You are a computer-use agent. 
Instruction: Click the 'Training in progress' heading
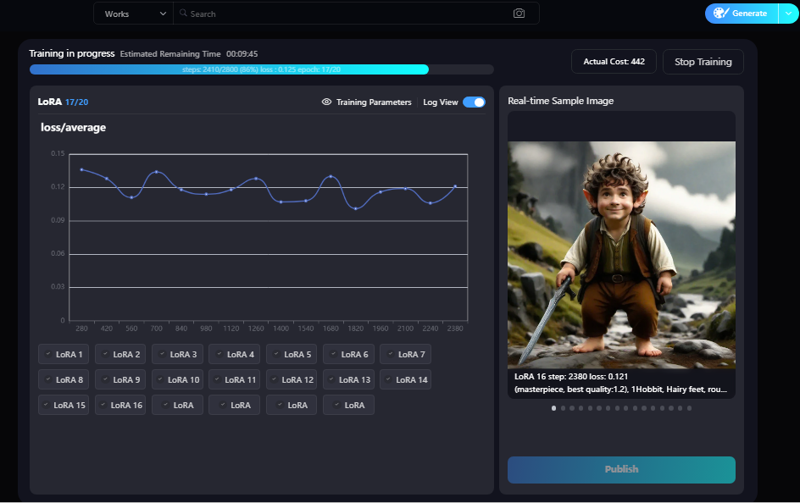(x=72, y=54)
